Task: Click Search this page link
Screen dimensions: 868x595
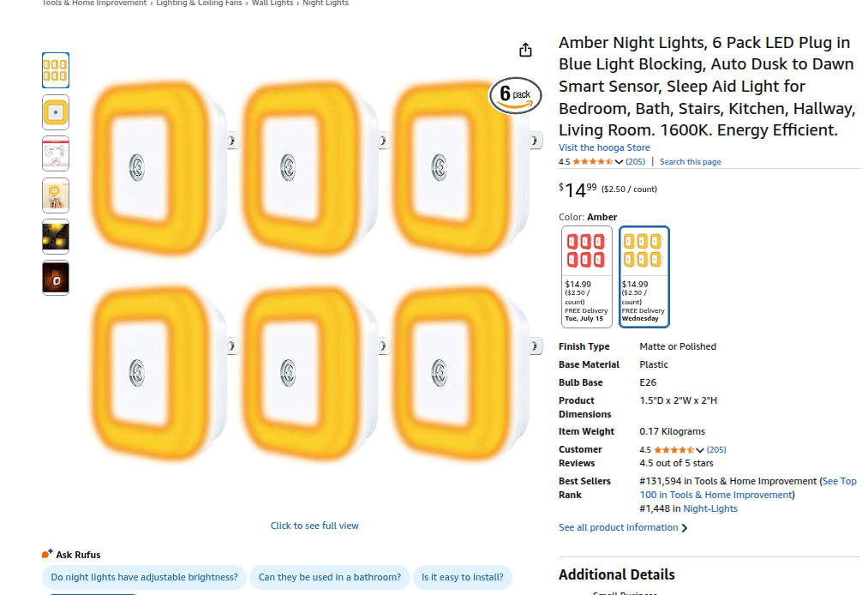Action: pos(691,162)
